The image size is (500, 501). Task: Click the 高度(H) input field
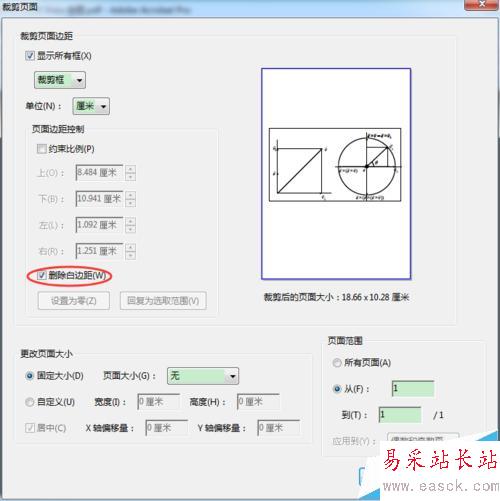point(258,402)
